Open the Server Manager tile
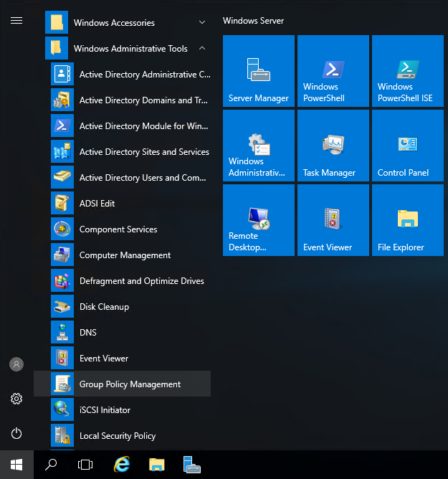The height and width of the screenshot is (479, 448). (x=259, y=71)
